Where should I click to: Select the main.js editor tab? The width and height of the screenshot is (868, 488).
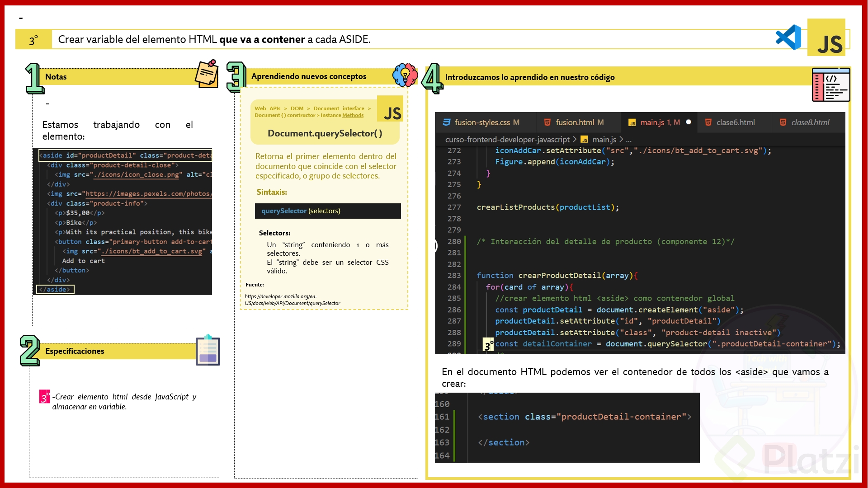659,122
